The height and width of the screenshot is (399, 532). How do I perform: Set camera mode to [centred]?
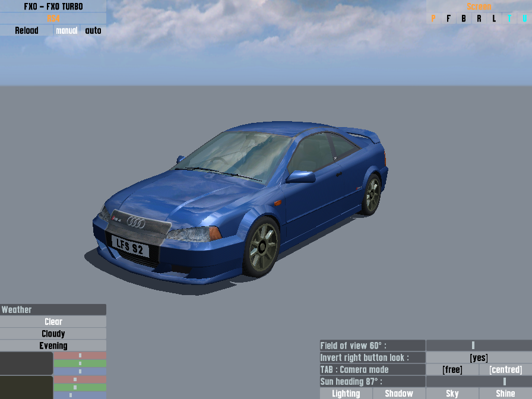coord(505,369)
